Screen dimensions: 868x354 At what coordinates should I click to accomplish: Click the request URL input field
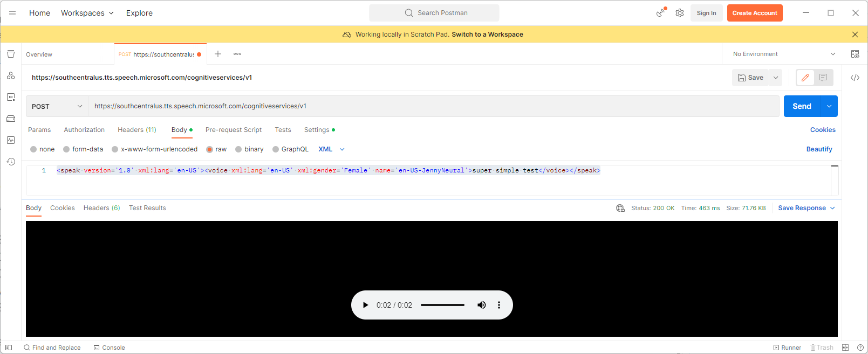point(434,106)
